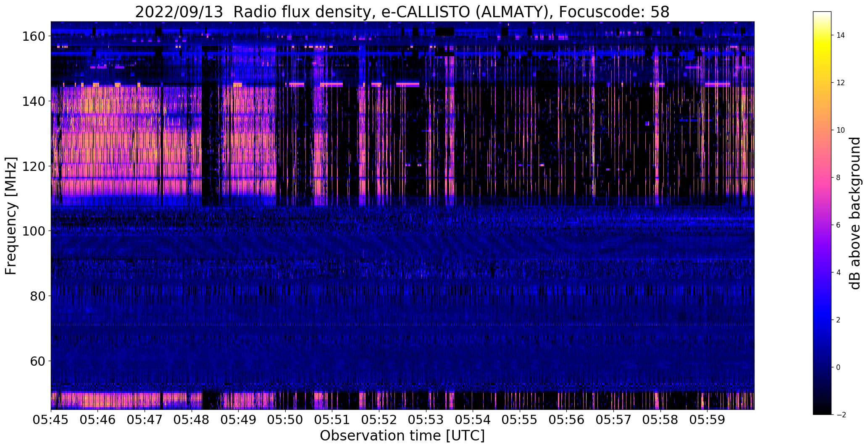Click the 05:54 time tick label

click(473, 420)
